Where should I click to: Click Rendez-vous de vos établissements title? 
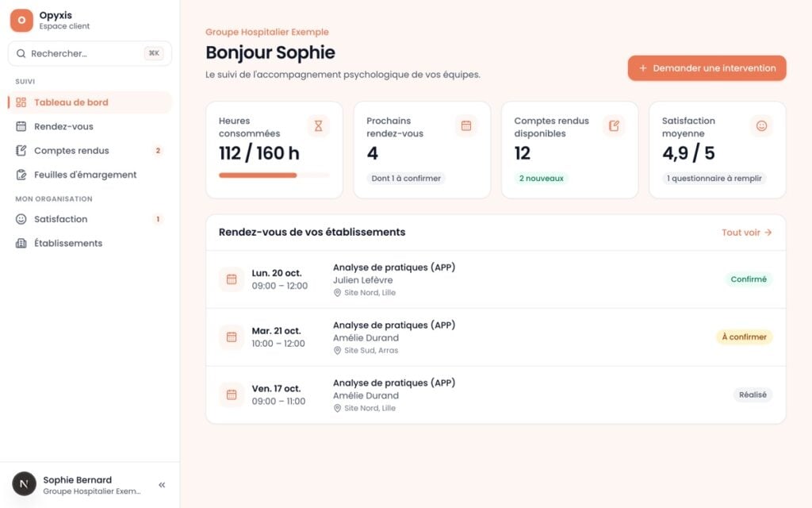coord(312,233)
